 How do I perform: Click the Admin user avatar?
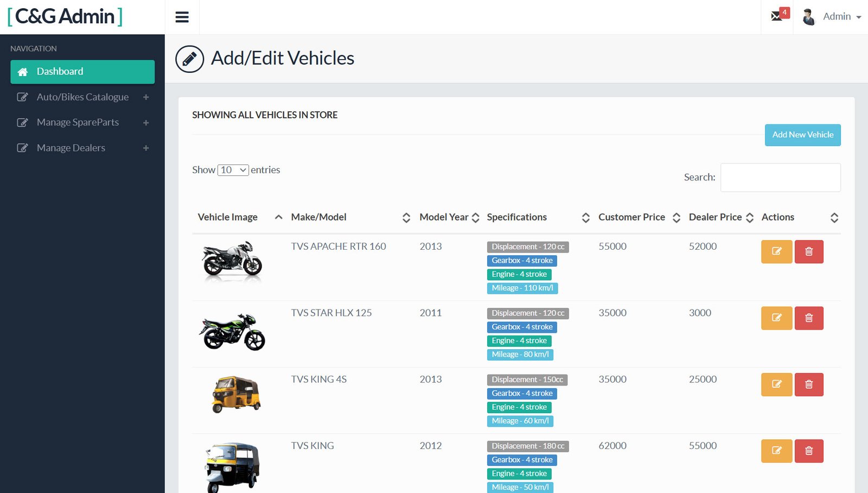pos(809,17)
